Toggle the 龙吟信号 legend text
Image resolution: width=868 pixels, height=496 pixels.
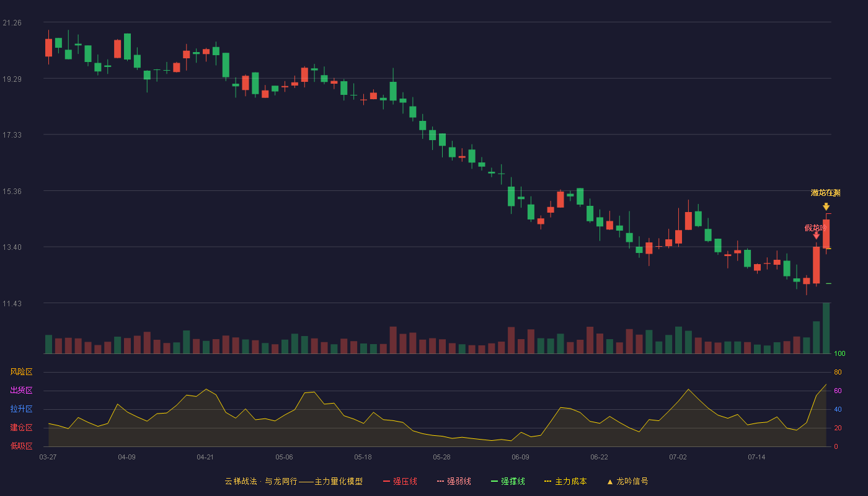point(632,481)
